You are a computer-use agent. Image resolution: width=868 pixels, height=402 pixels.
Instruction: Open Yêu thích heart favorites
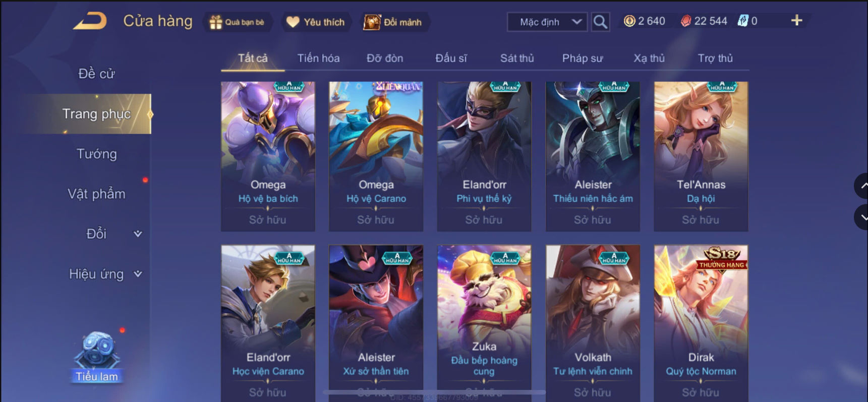tap(315, 22)
